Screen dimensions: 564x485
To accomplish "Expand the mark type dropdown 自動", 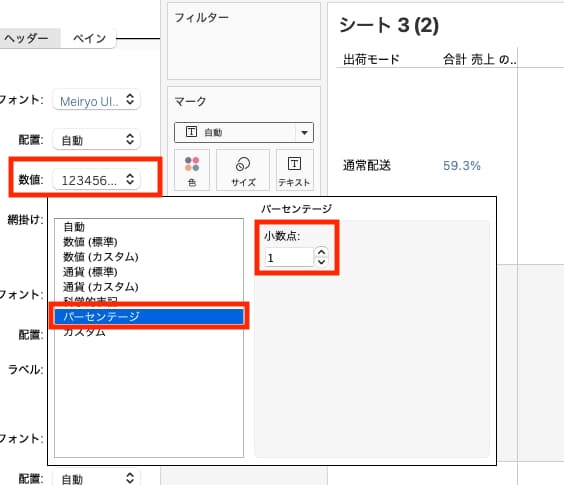I will 244,132.
